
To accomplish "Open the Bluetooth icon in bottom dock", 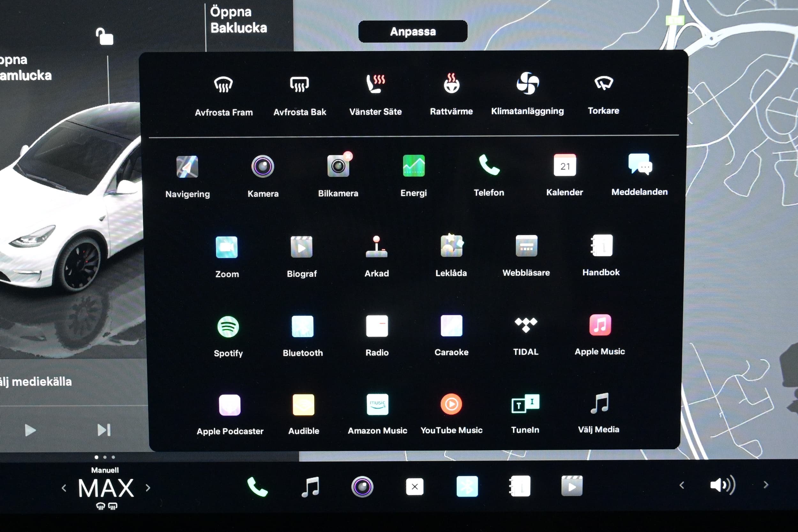I will 467,486.
